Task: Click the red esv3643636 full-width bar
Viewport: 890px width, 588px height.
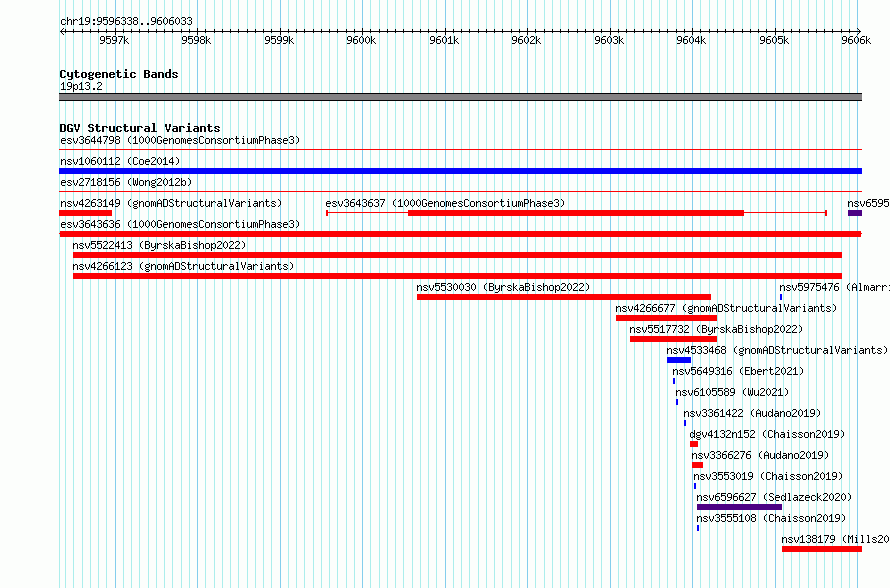Action: (460, 234)
